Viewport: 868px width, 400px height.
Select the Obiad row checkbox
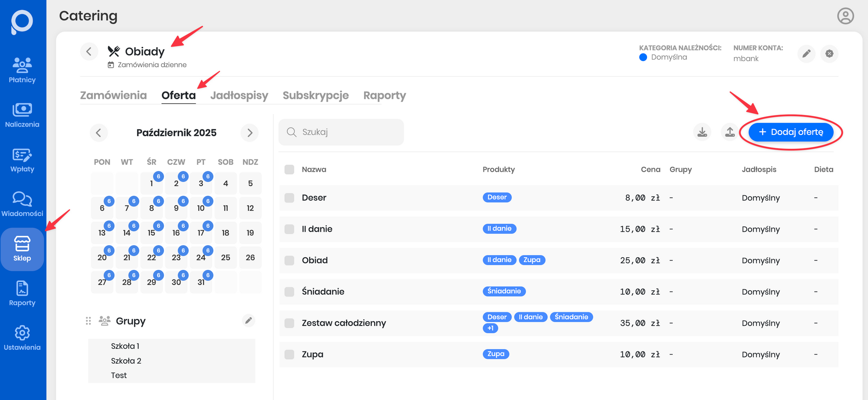(x=289, y=260)
